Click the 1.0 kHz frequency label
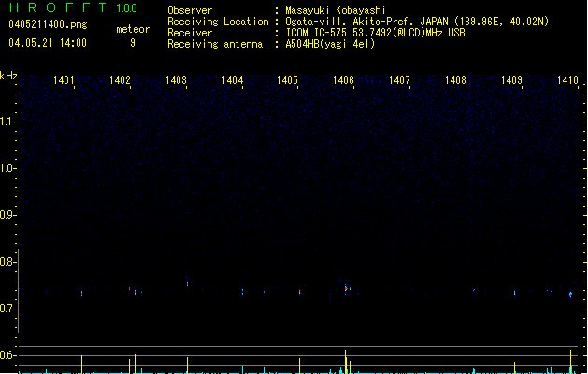Viewport: 588px width, 374px height. coord(8,168)
